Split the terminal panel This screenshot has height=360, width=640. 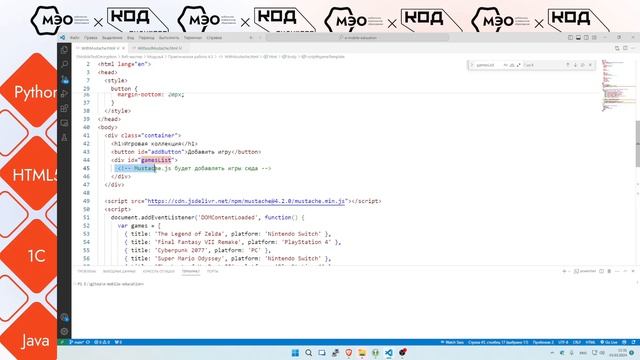click(x=601, y=271)
